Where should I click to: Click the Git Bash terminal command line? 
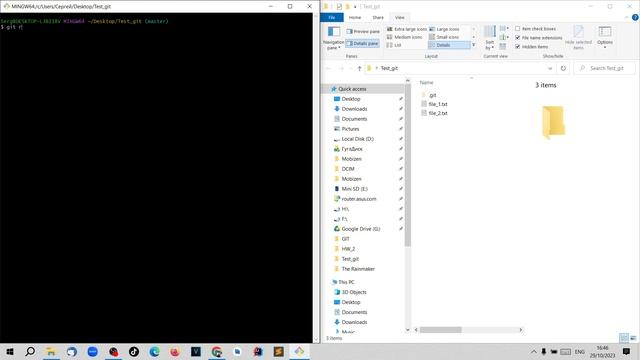tap(156, 27)
